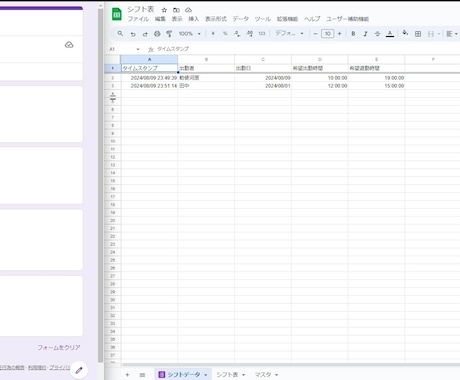This screenshot has width=460, height=380.
Task: Select row 2 header
Action: (112, 78)
